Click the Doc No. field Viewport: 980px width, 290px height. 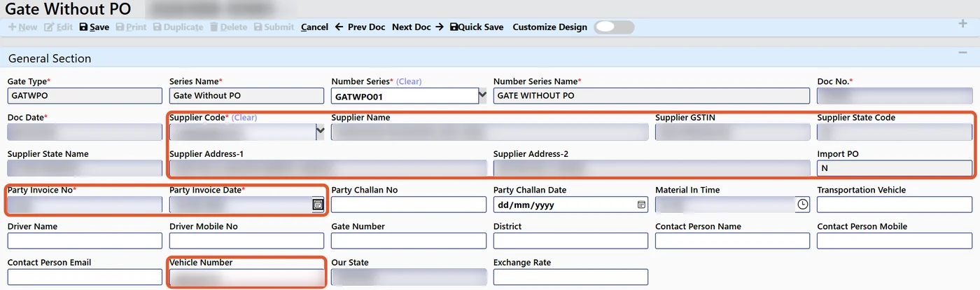click(895, 95)
